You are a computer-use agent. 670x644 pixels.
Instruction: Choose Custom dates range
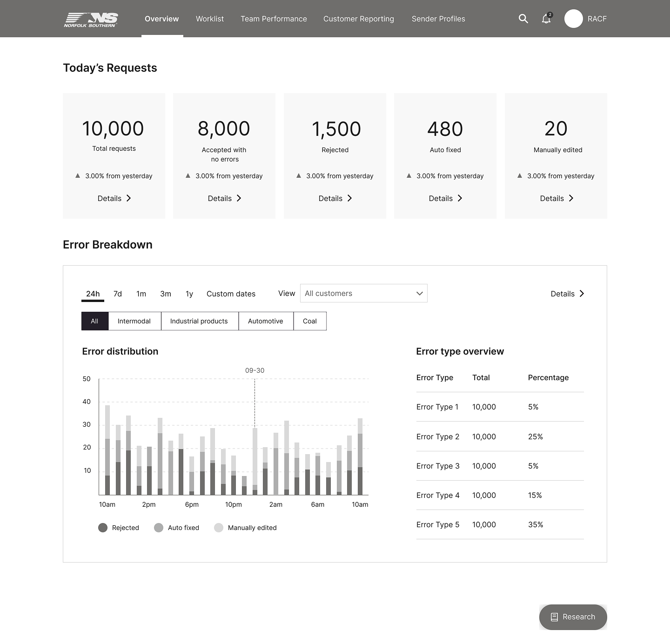point(231,294)
